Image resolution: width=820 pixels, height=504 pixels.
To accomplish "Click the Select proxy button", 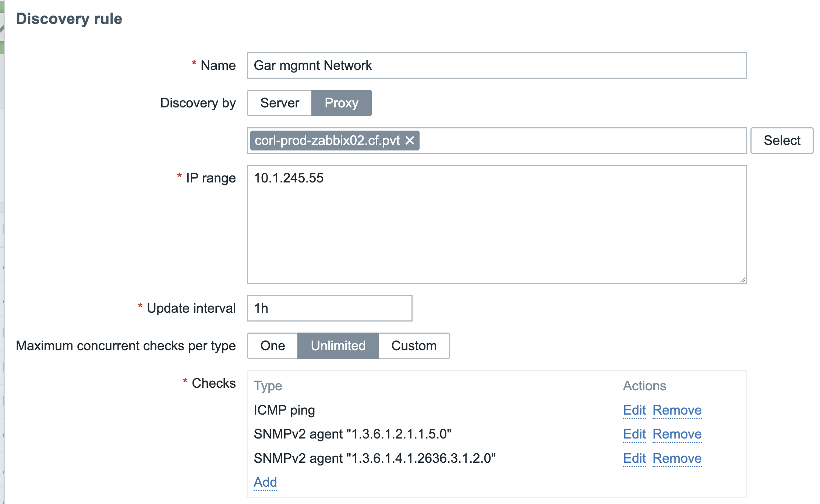I will [x=782, y=141].
